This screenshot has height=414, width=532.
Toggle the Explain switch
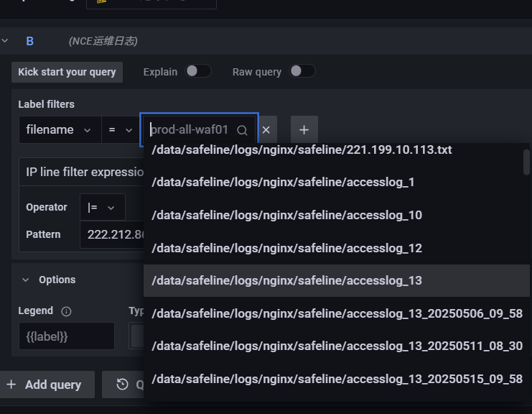click(198, 71)
